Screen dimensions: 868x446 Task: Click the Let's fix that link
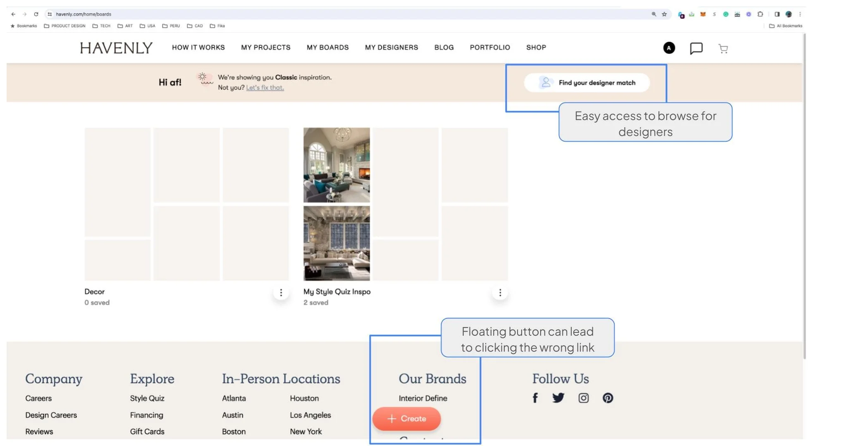click(265, 88)
